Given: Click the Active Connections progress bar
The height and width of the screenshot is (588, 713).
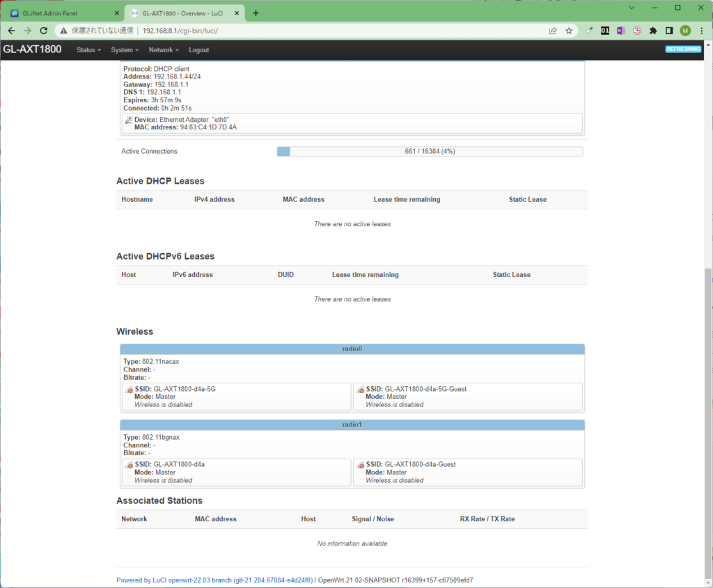Looking at the screenshot, I should click(430, 151).
